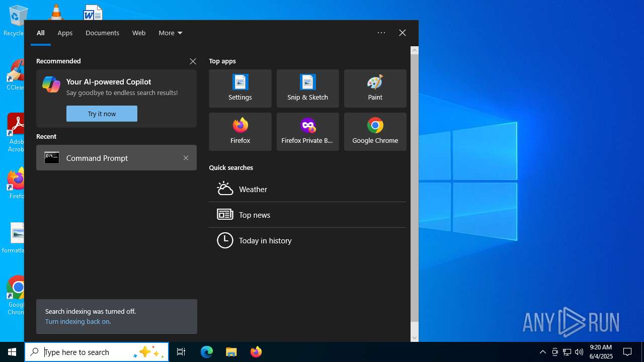Open Top news quick search

(x=307, y=215)
